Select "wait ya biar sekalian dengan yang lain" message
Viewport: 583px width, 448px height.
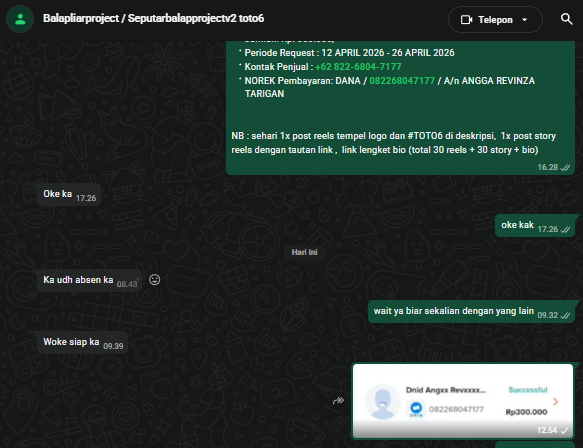point(471,312)
